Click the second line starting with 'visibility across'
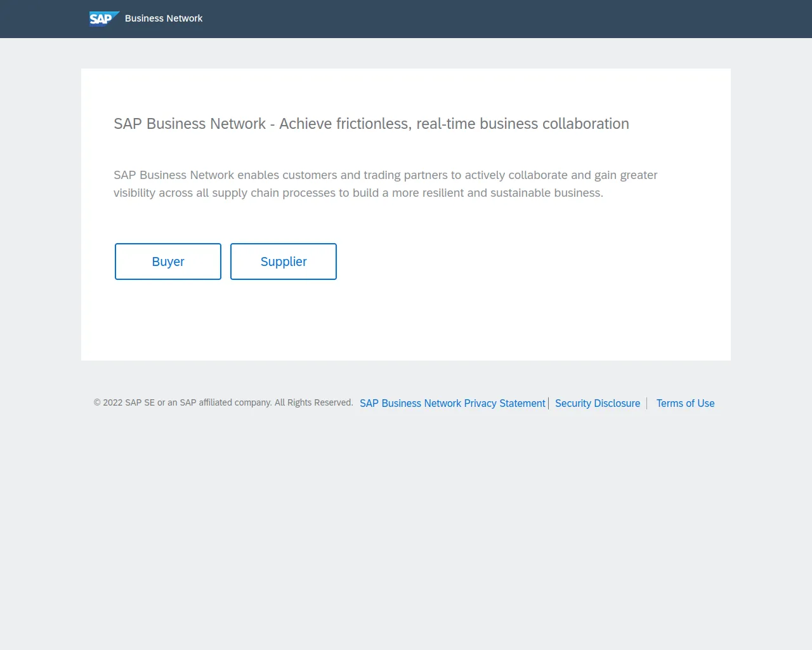 point(358,193)
